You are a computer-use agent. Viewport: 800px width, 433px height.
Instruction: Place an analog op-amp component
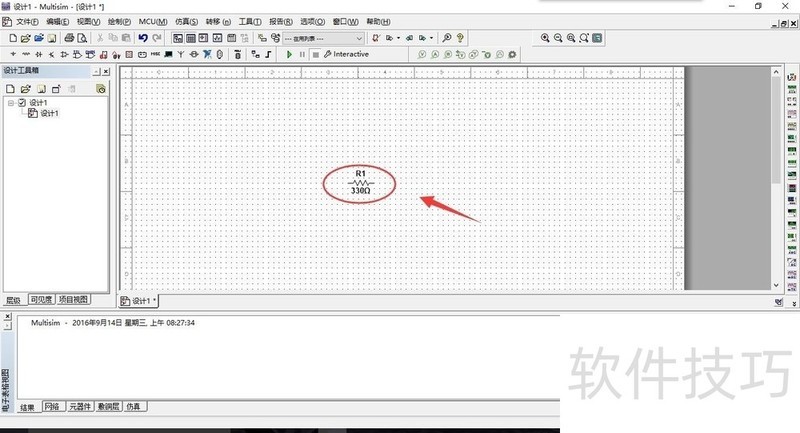[x=64, y=54]
